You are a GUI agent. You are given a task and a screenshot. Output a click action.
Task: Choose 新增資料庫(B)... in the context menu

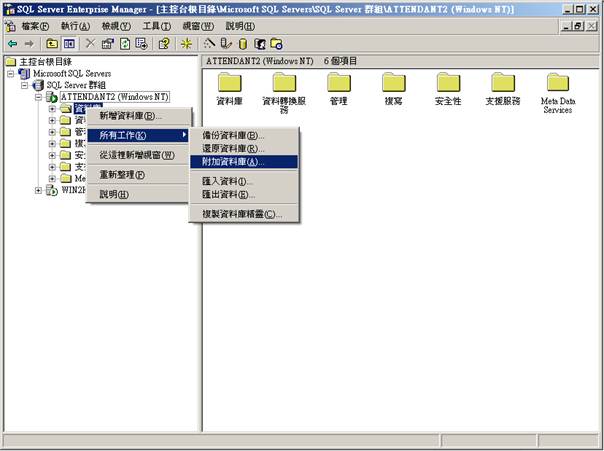click(x=139, y=116)
